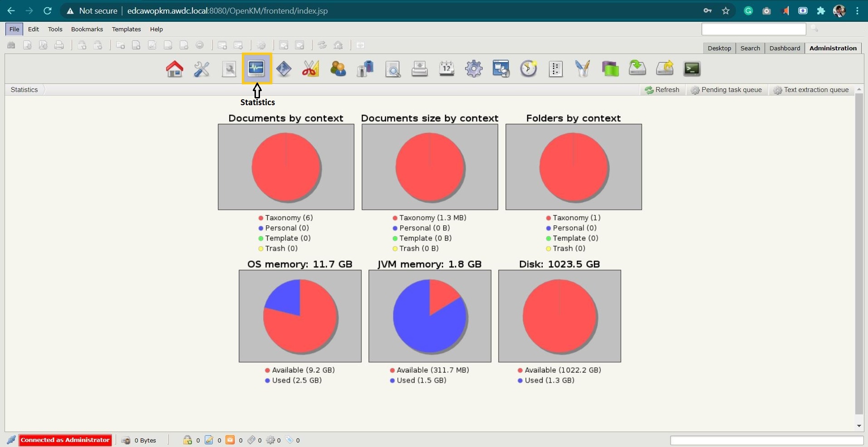Open the admin Home house icon

175,69
